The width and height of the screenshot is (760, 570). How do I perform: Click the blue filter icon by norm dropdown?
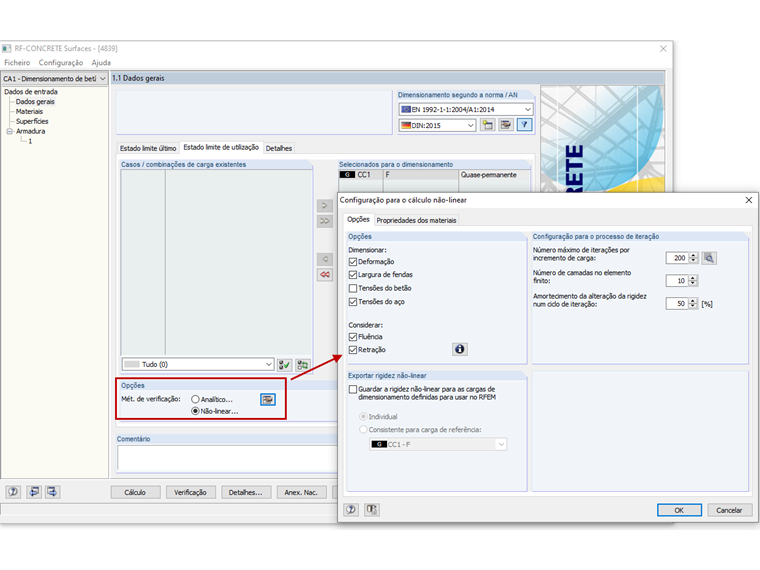click(x=524, y=125)
